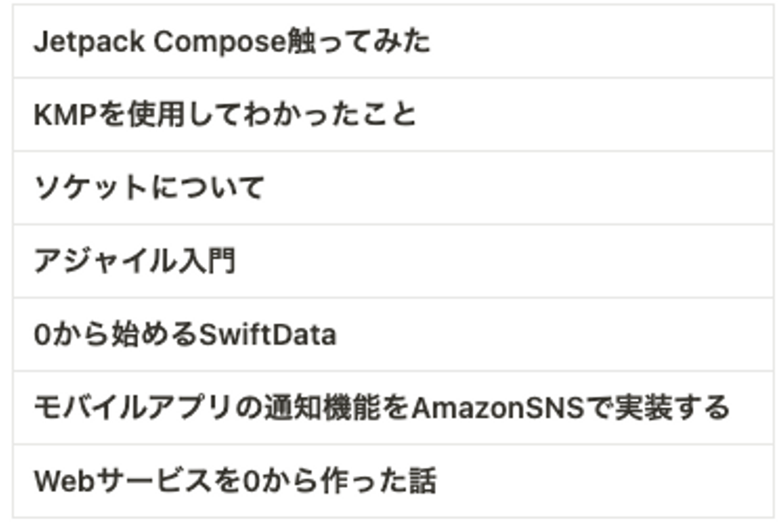This screenshot has width=784, height=532.
Task: Click the '実装する' text ending the AmazonSNS row
Action: [672, 408]
